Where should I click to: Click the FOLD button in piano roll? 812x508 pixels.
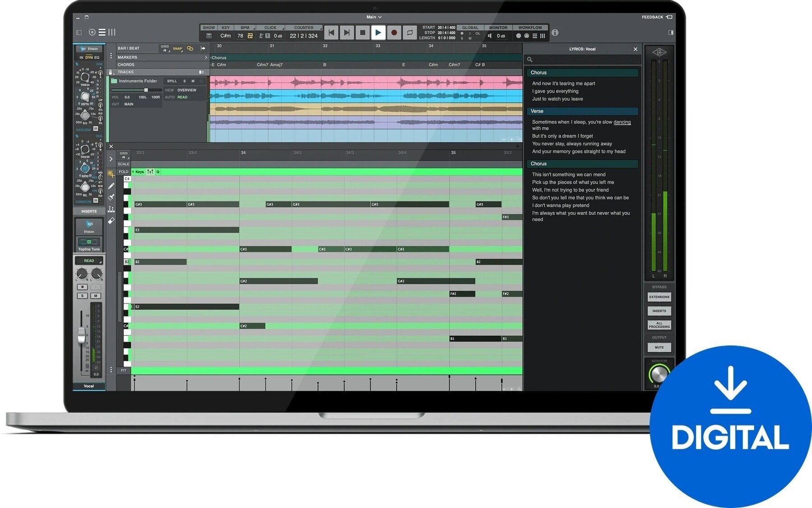[124, 172]
